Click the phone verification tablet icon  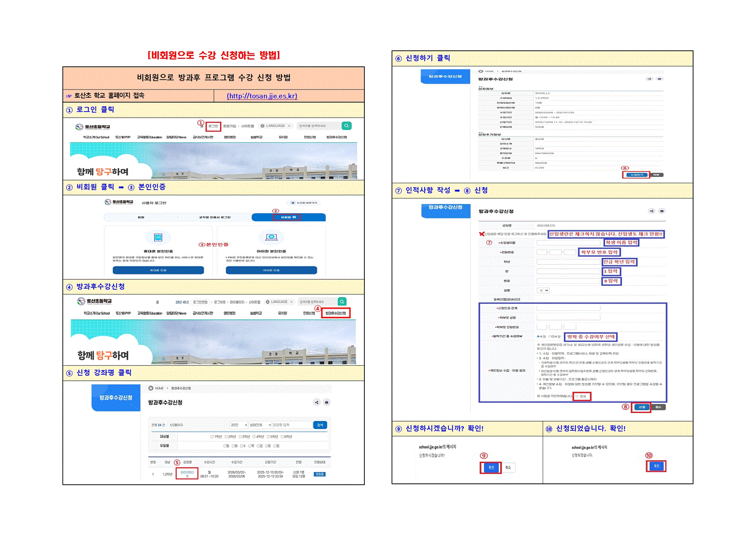158,237
